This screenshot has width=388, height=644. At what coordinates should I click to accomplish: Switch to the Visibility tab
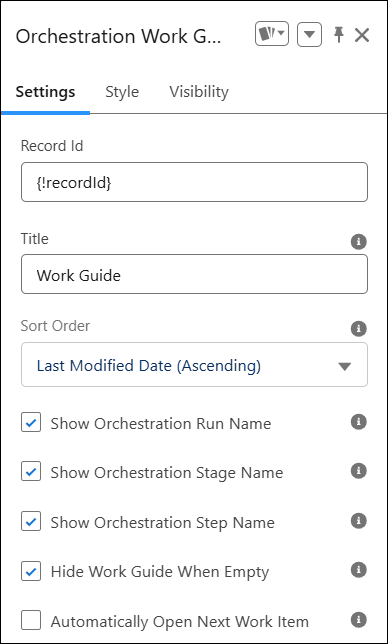tap(199, 92)
